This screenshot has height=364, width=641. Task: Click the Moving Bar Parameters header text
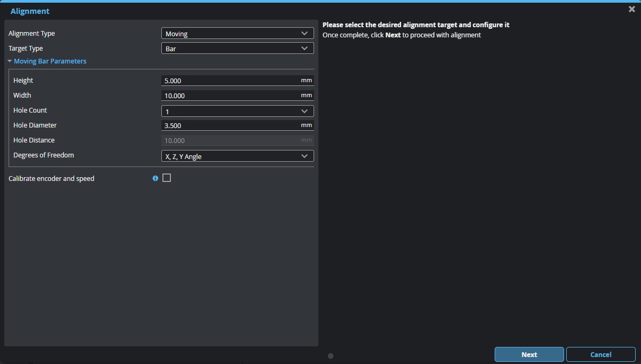pyautogui.click(x=50, y=61)
